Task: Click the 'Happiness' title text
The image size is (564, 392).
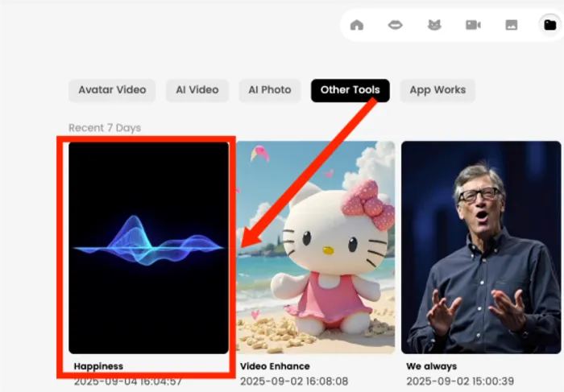Action: [98, 366]
